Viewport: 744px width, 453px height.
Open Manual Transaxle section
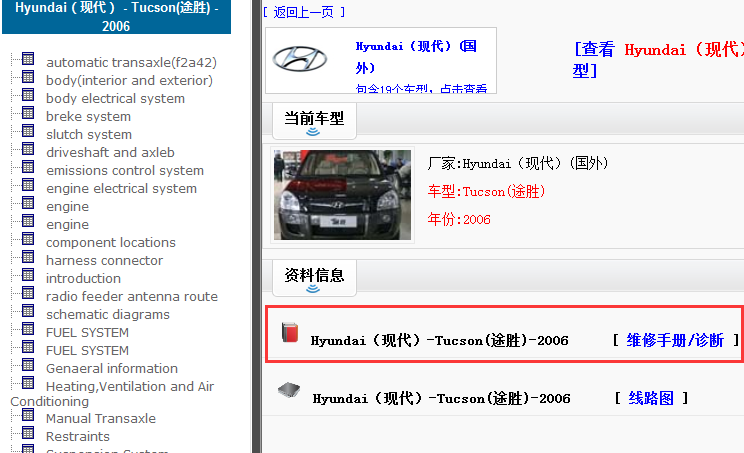[x=101, y=419]
